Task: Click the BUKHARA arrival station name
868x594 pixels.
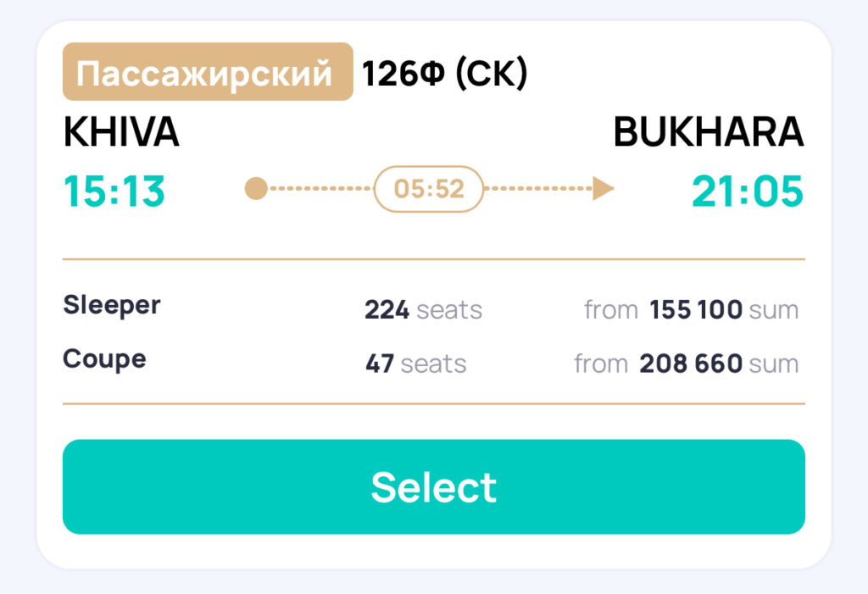Action: tap(709, 132)
